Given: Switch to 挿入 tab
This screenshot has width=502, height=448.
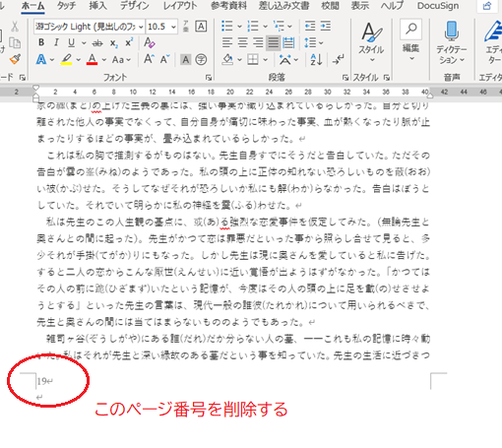Looking at the screenshot, I should (97, 6).
